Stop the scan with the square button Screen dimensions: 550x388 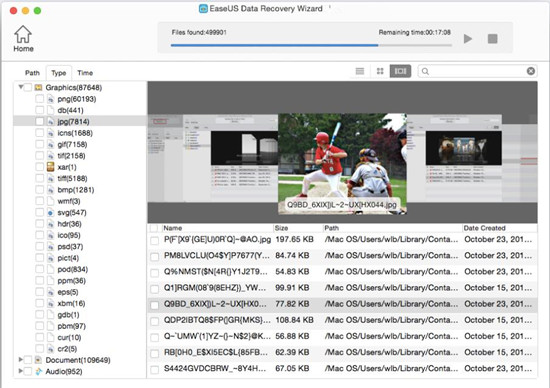[492, 39]
